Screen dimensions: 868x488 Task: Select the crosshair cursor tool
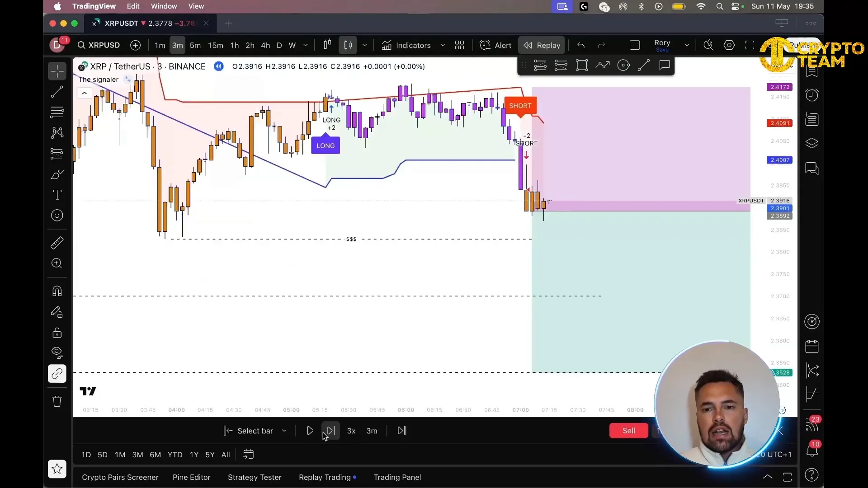(57, 71)
